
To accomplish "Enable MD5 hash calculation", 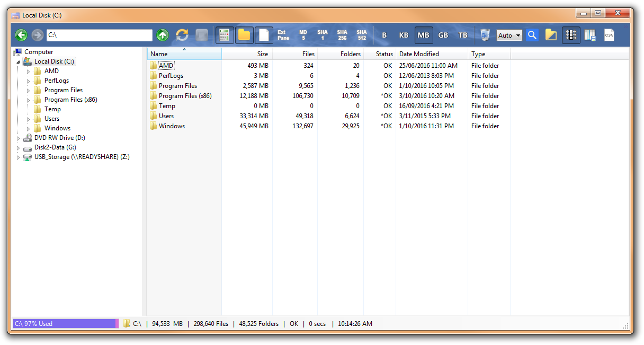I will coord(303,35).
